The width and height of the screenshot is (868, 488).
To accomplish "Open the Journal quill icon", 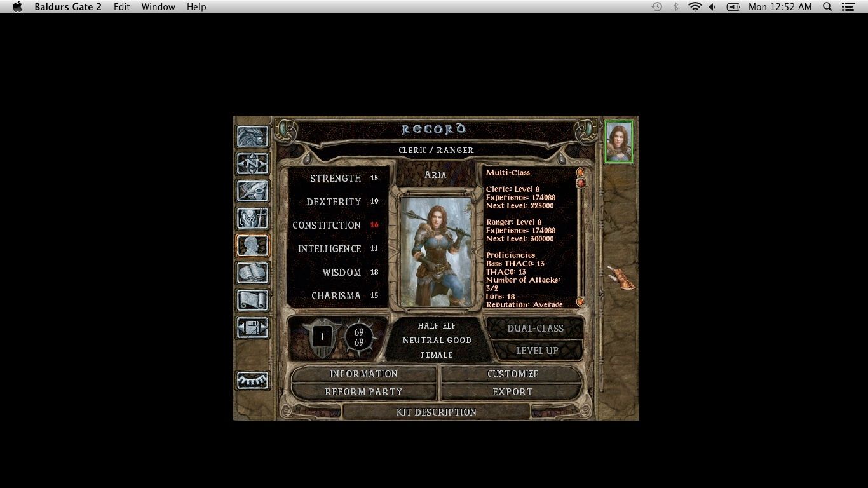I will pos(252,191).
